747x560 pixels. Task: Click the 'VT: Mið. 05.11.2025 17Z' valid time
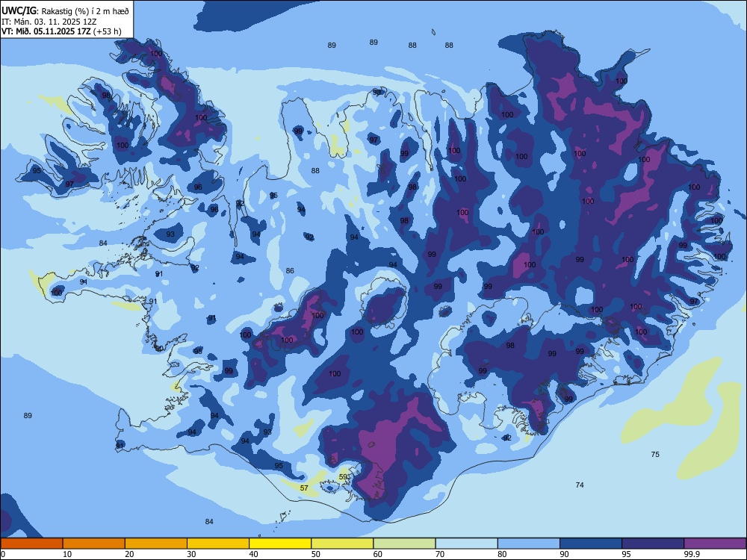click(46, 31)
